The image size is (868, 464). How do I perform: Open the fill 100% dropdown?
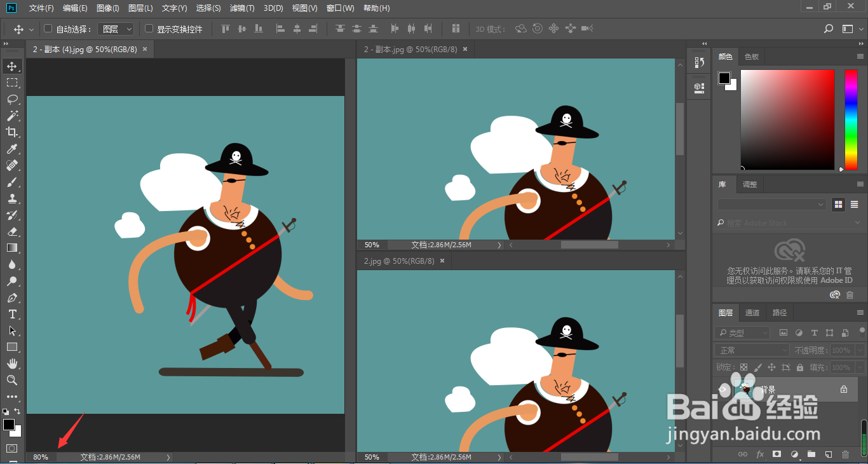[860, 367]
